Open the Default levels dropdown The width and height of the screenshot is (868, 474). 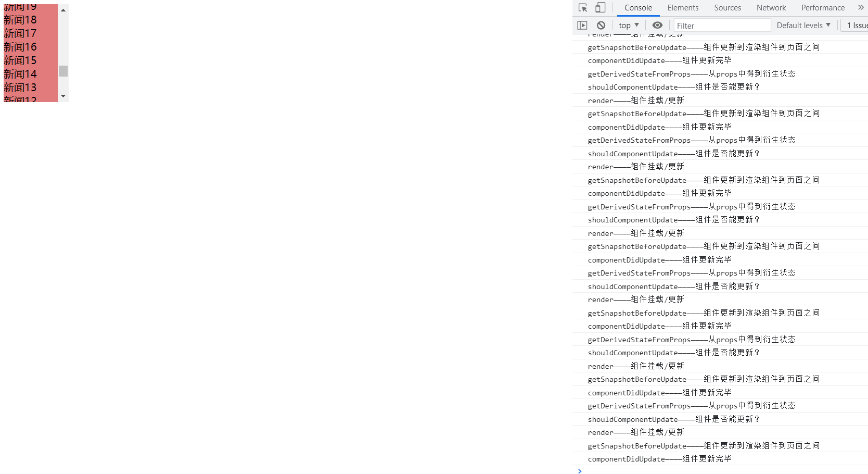click(803, 26)
